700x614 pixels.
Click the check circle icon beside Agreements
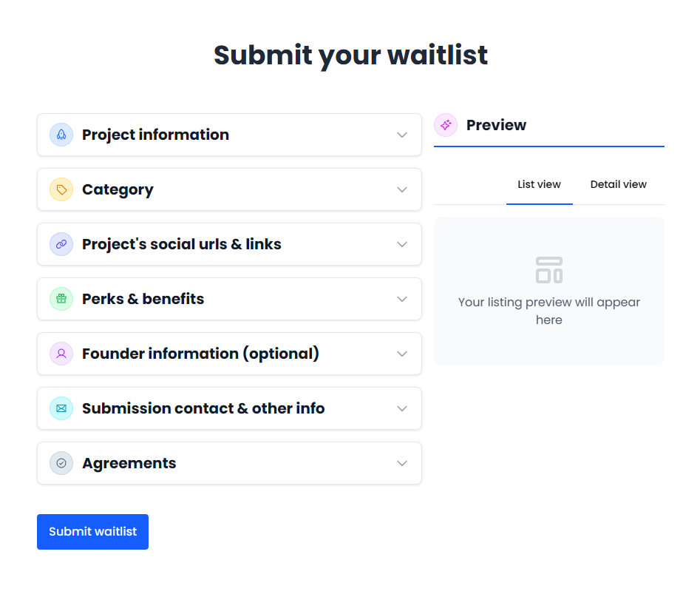61,463
